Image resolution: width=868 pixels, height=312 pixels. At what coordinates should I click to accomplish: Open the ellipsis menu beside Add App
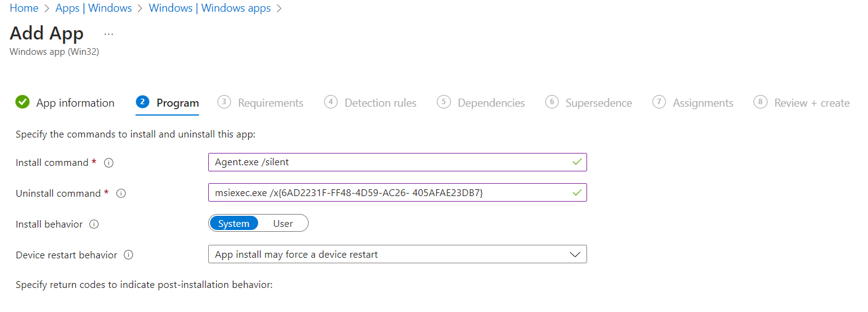coord(109,33)
